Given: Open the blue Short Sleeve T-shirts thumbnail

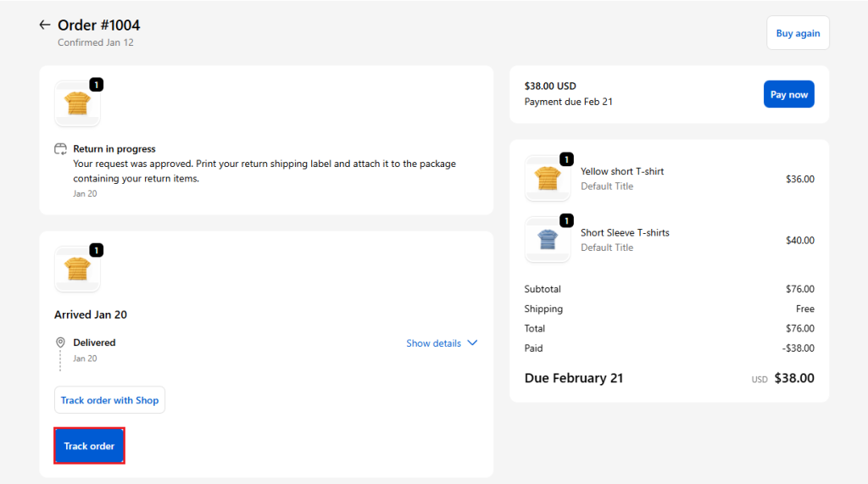Looking at the screenshot, I should pos(548,240).
